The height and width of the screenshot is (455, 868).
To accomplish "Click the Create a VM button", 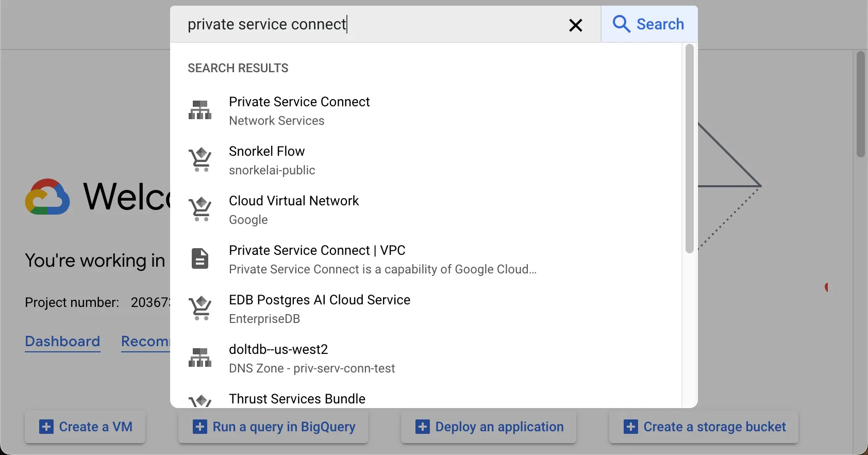I will click(x=85, y=427).
